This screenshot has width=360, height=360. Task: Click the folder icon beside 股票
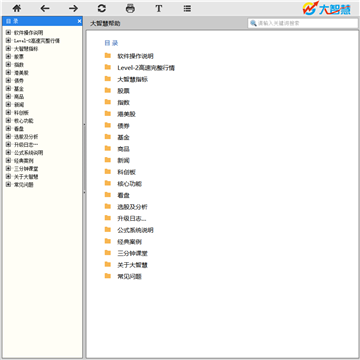pos(108,90)
